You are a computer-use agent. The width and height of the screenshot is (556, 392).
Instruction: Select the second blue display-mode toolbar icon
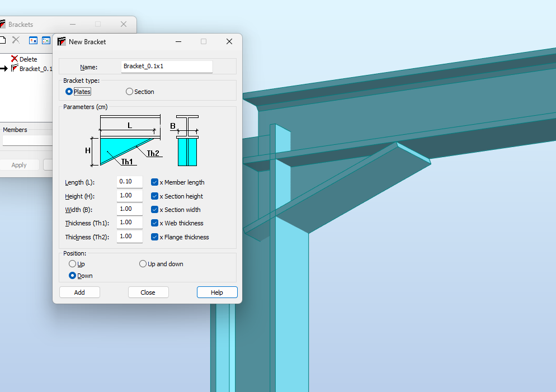(45, 40)
